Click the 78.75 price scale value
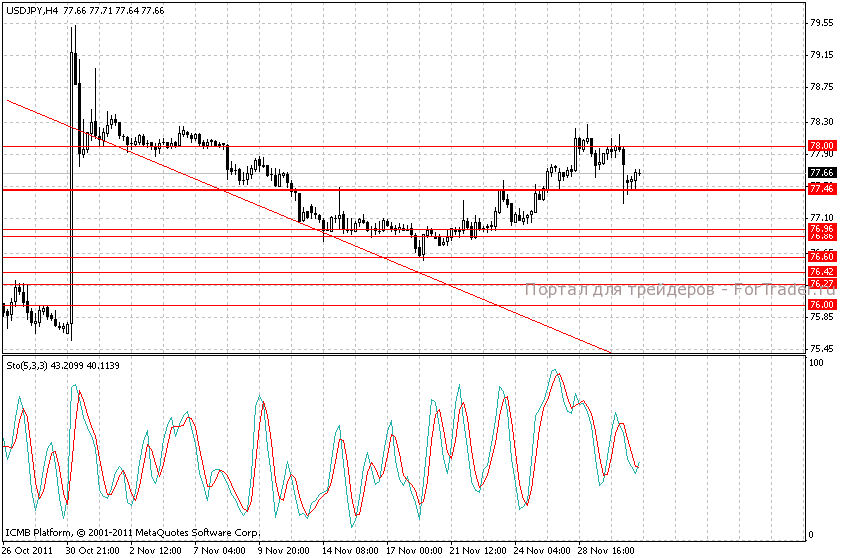This screenshot has width=843, height=558. pyautogui.click(x=822, y=87)
